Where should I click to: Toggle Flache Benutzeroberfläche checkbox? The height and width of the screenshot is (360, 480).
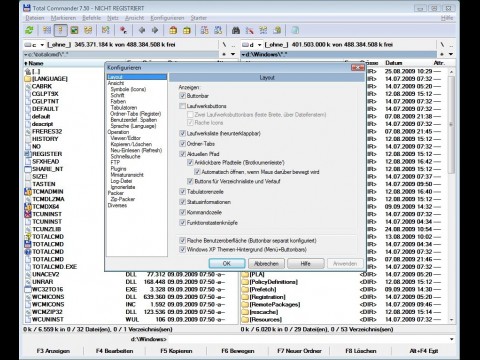pos(182,240)
